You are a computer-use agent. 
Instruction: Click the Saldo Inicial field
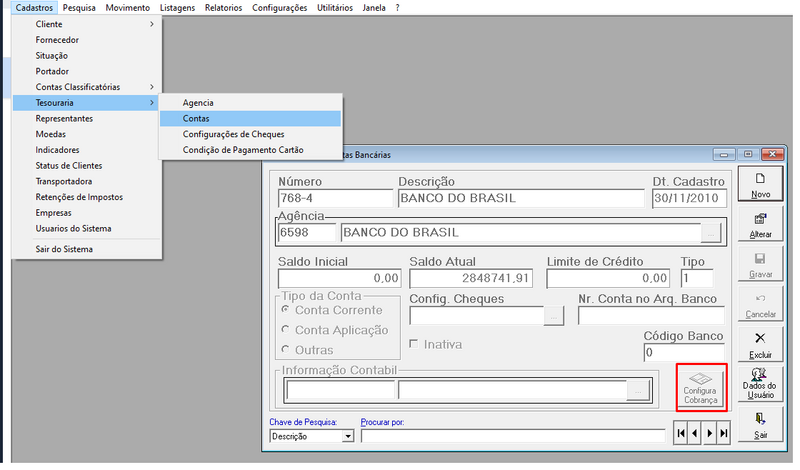tap(339, 279)
